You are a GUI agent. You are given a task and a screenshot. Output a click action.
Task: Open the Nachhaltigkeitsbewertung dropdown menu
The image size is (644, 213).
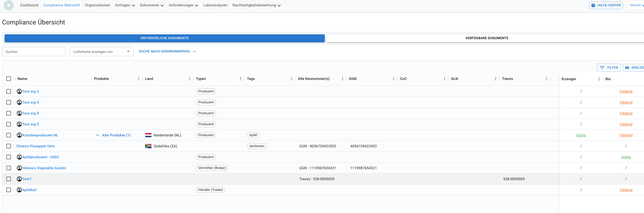click(256, 5)
